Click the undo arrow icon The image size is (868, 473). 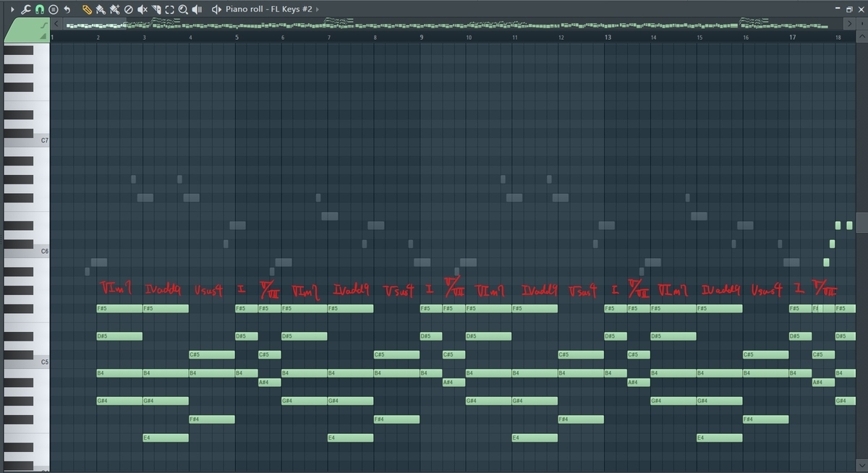pos(67,9)
